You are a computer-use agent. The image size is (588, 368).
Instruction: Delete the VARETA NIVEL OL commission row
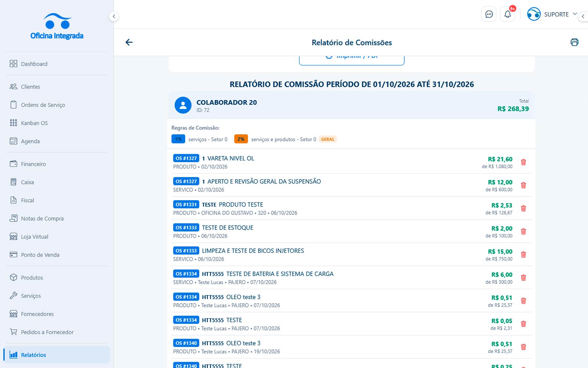(x=524, y=162)
